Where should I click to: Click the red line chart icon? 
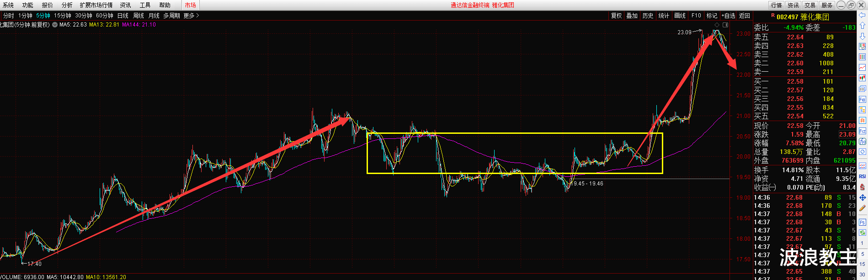point(862,68)
